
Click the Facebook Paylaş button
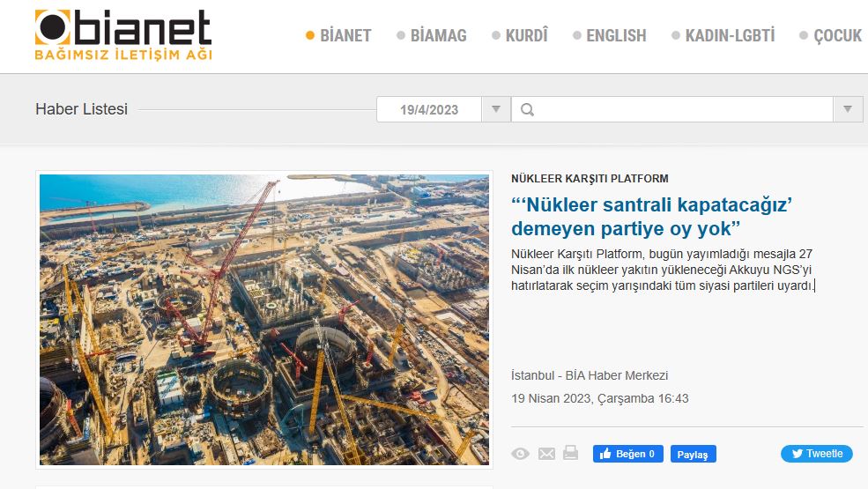tap(693, 454)
